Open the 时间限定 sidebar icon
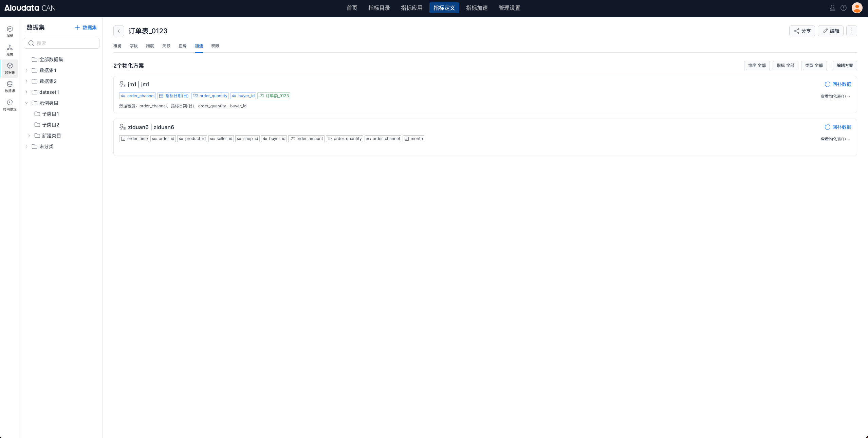This screenshot has width=868, height=438. pos(10,105)
